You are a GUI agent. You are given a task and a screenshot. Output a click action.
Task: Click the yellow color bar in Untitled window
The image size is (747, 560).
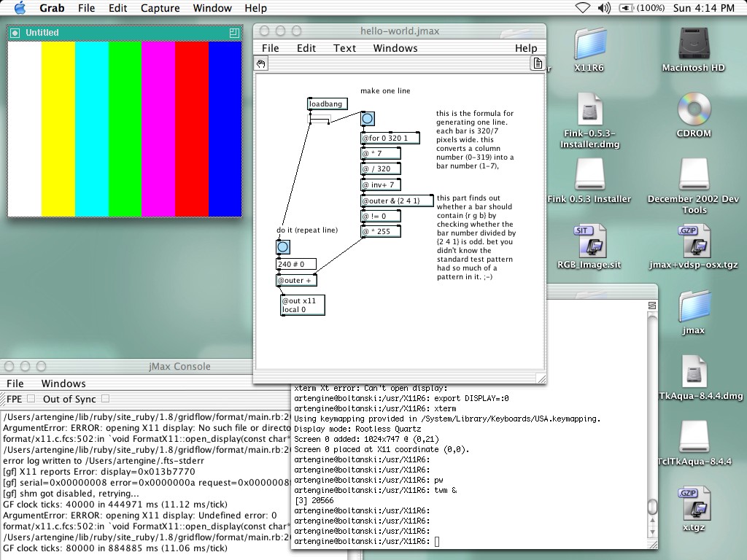pos(58,129)
